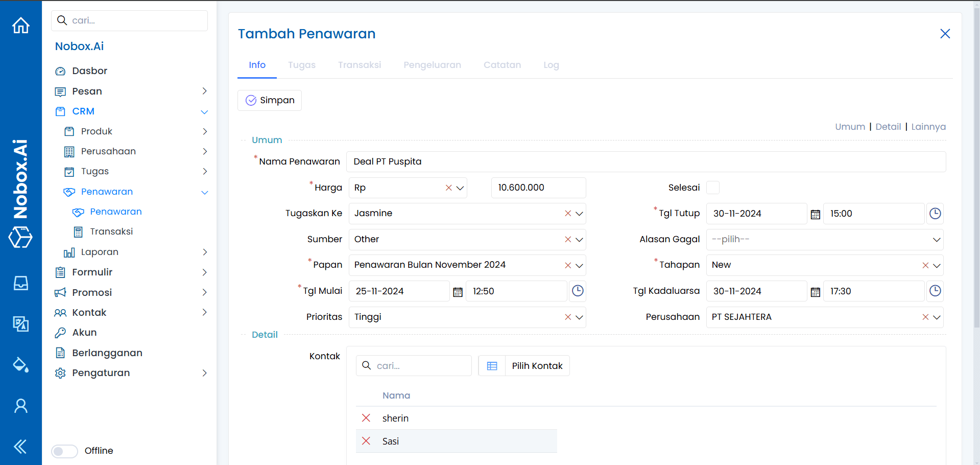Expand the Pesan menu chevron
Screen dimensions: 980x465
pos(204,91)
